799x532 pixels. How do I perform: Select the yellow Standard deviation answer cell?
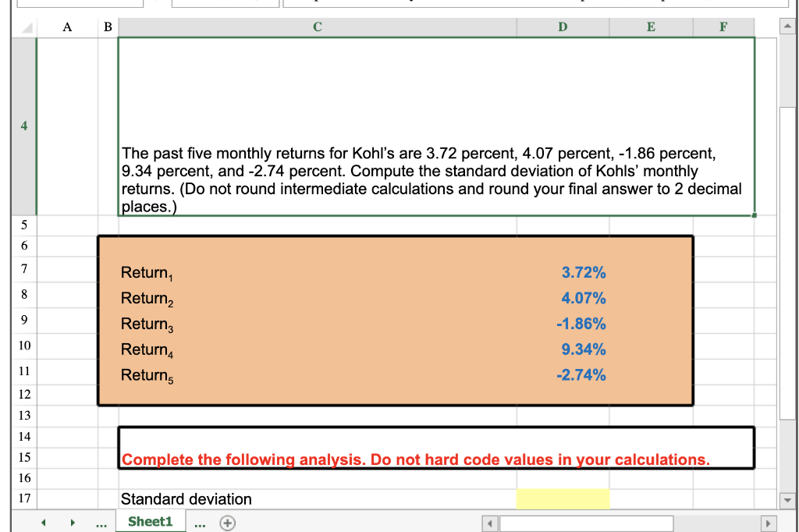click(563, 498)
